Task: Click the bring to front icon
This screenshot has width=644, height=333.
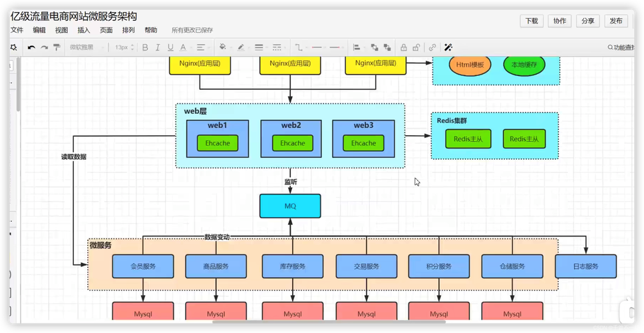Action: point(375,48)
